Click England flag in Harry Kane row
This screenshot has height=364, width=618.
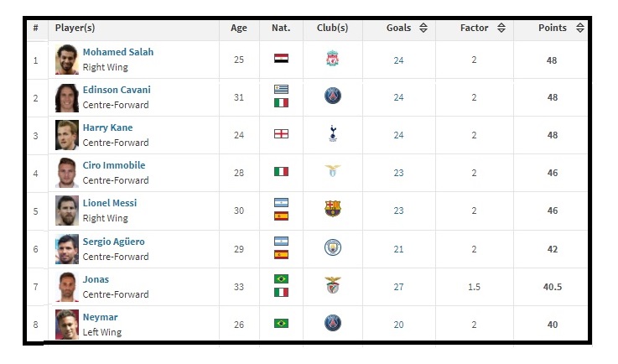pos(281,134)
